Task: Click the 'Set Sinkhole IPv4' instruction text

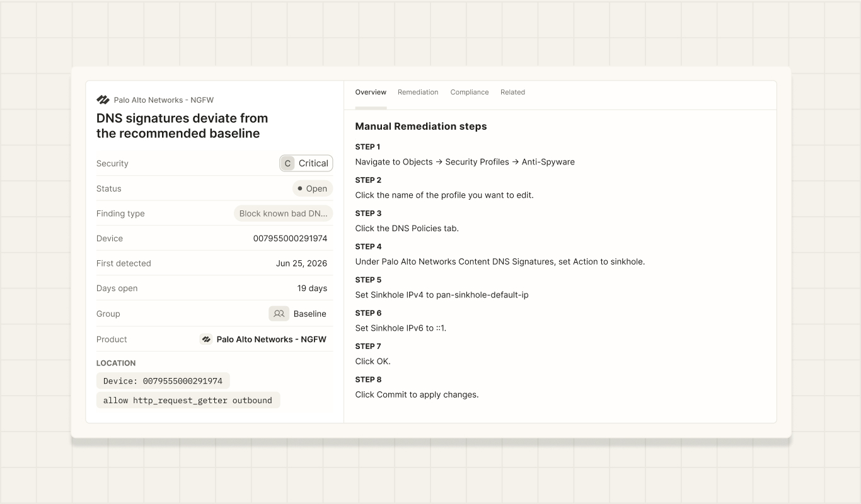Action: tap(442, 295)
